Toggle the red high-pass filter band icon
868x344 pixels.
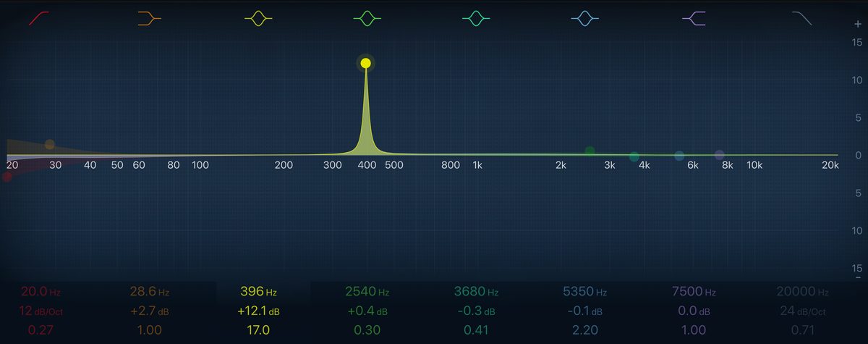coord(41,19)
